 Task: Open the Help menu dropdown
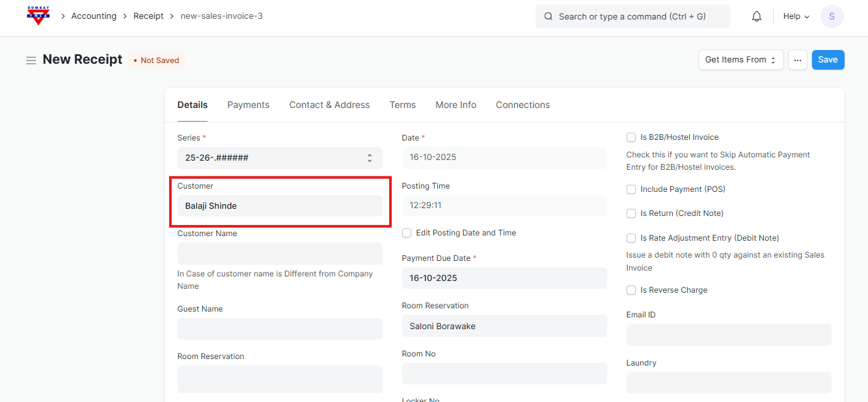click(x=796, y=16)
